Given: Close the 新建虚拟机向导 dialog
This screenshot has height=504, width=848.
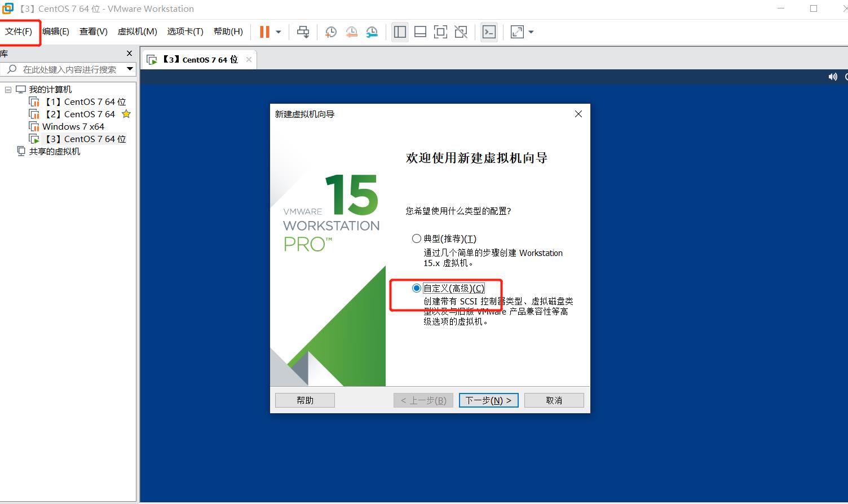Looking at the screenshot, I should tap(578, 114).
